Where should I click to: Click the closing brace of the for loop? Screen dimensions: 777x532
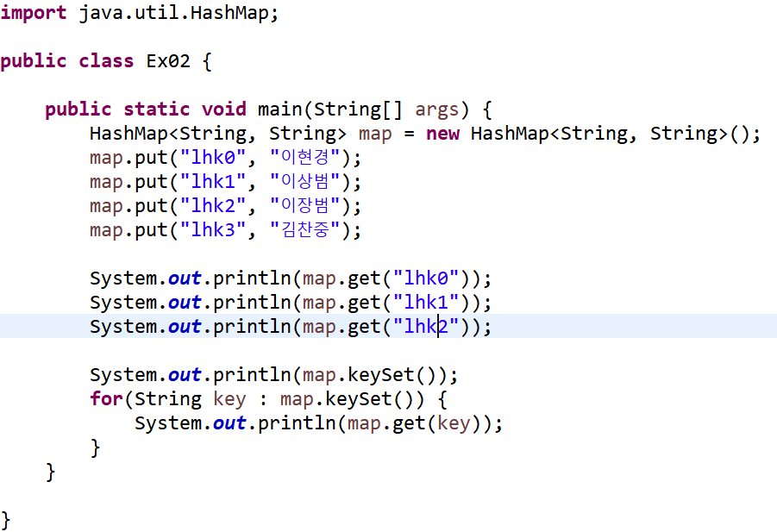[x=96, y=447]
